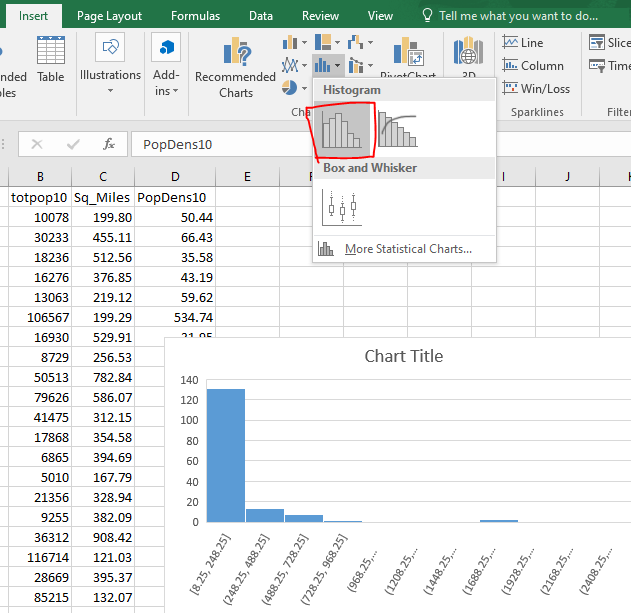This screenshot has height=613, width=631.
Task: Go to the Data tab
Action: click(260, 16)
